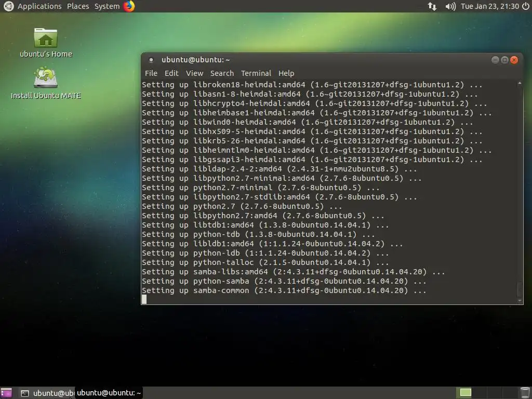This screenshot has height=399, width=532.
Task: Click the line 'Setting up libhcrypto4-heimdal:amd64'
Action: click(314, 103)
